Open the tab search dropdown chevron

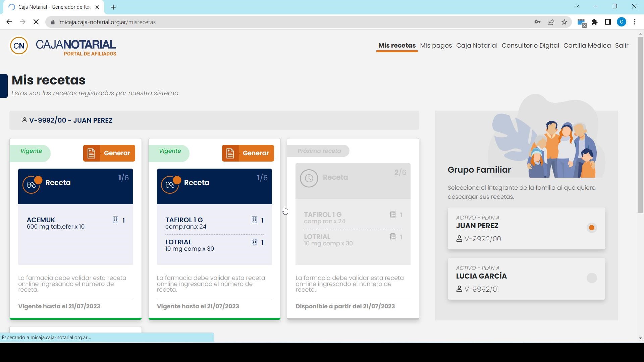coord(577,6)
